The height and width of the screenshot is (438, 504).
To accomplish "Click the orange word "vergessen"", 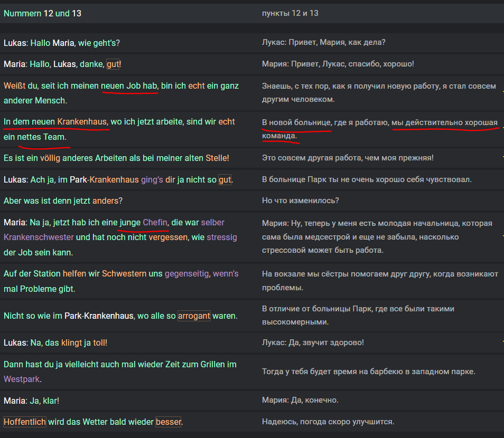I will [x=168, y=237].
